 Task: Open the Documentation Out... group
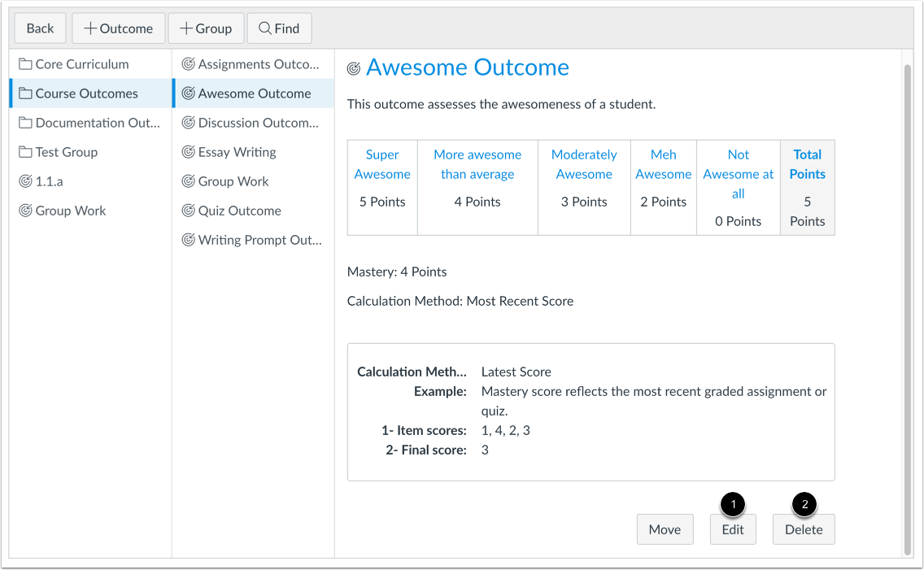click(90, 123)
